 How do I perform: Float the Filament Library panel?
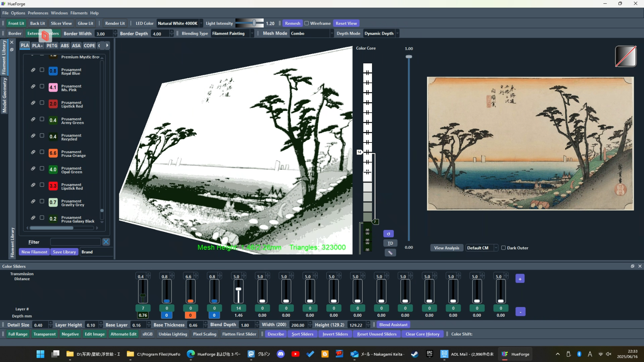coord(12,49)
